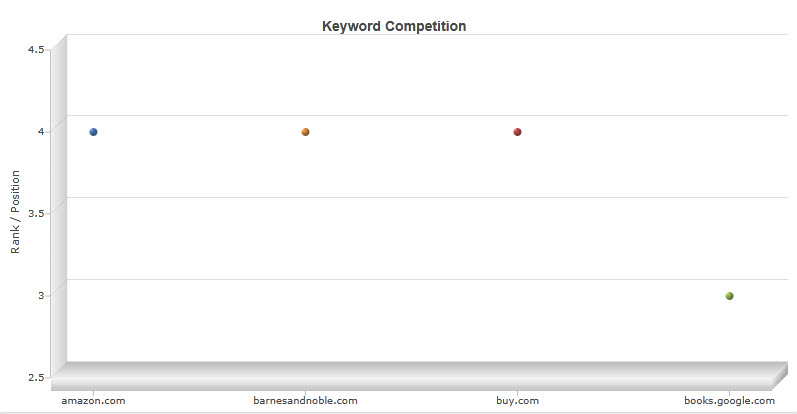Click the books.google.com x-axis label
The image size is (797, 414).
coord(729,401)
